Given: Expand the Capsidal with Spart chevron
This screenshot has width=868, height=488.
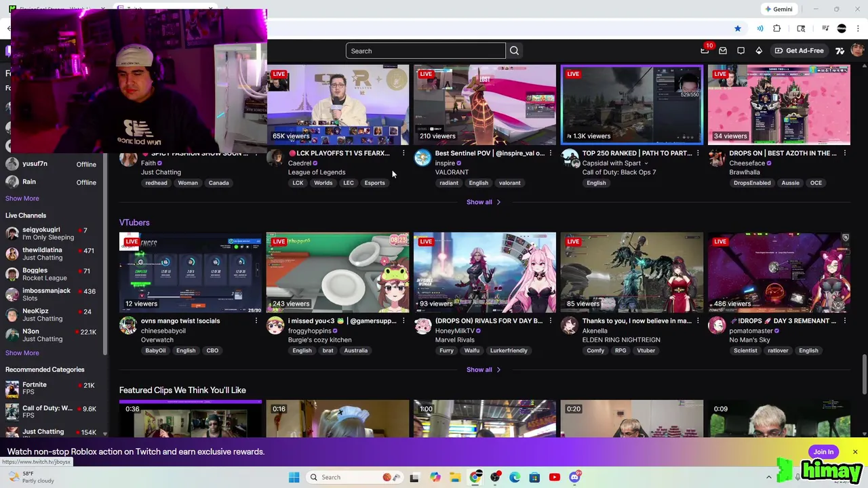Looking at the screenshot, I should pyautogui.click(x=646, y=163).
